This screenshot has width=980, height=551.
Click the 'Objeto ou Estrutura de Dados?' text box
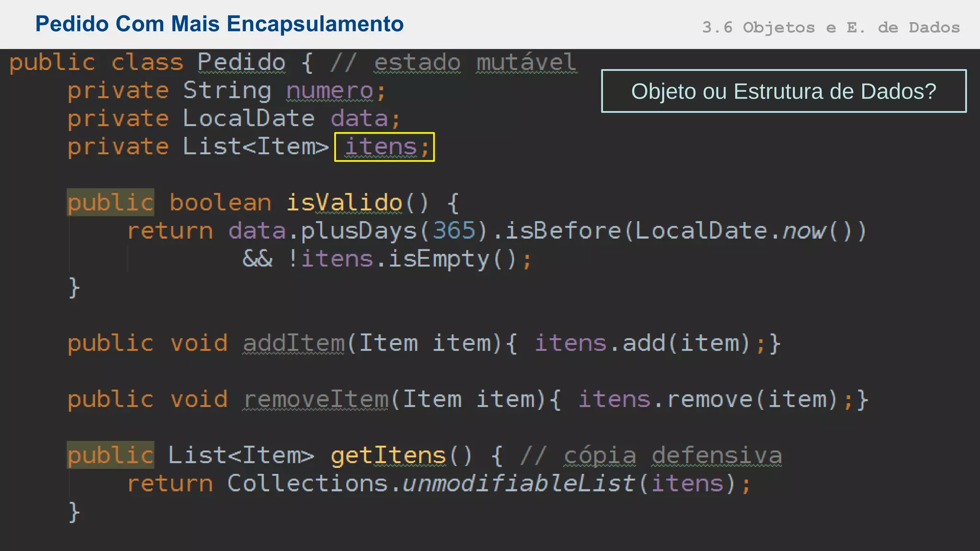[784, 91]
